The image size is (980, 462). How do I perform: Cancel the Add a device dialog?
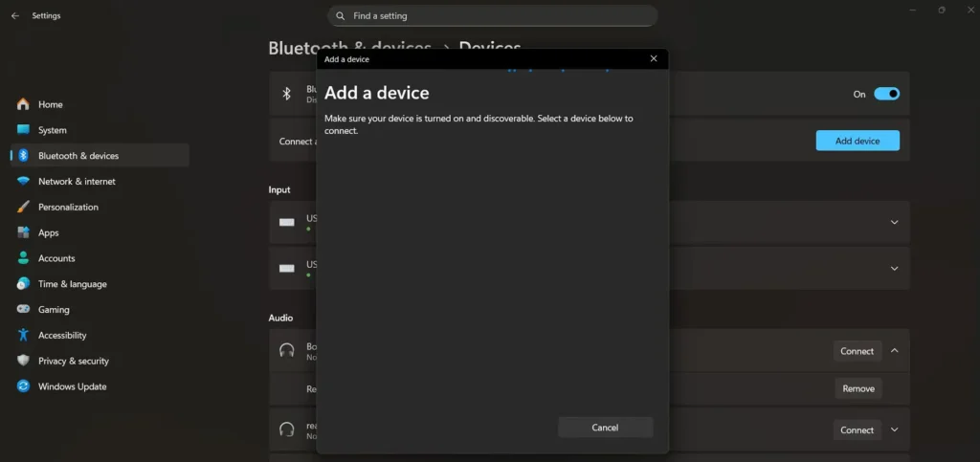coord(605,428)
